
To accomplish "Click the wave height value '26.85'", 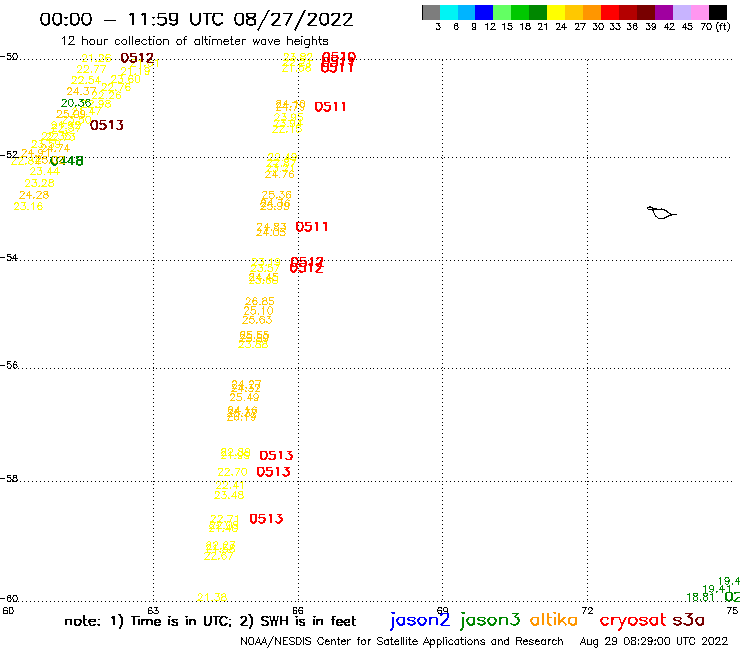I will (x=260, y=301).
